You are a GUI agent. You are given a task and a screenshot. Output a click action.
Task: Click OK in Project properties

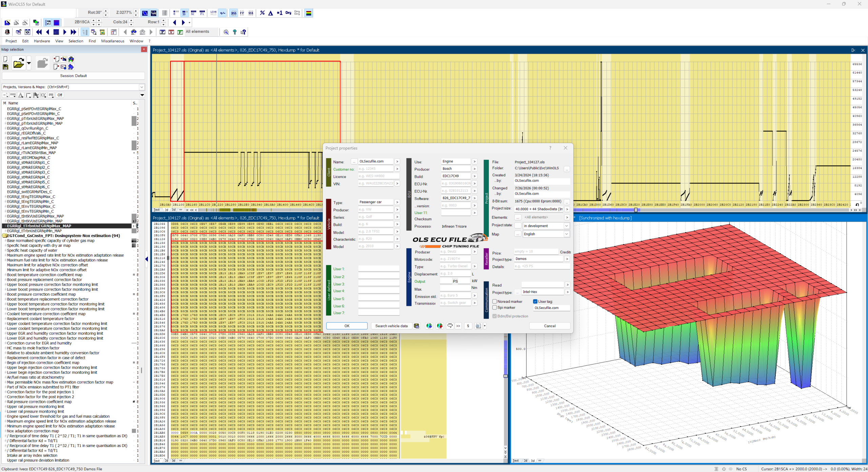point(347,326)
